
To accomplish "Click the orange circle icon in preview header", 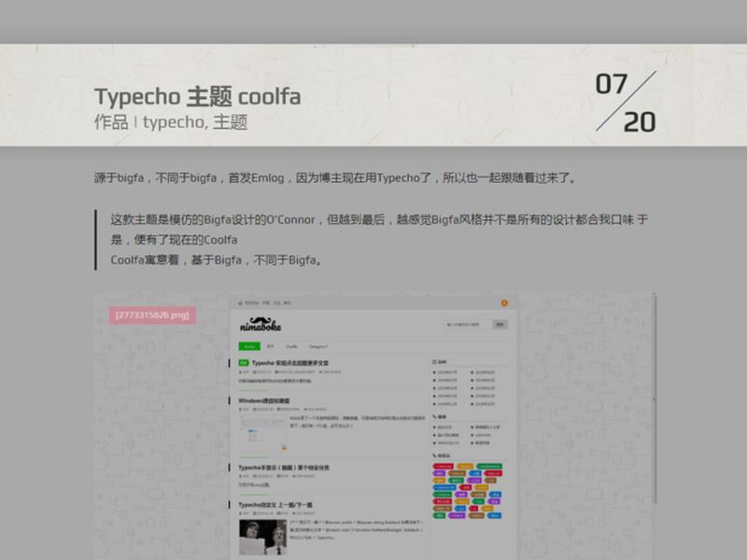I will (x=504, y=302).
